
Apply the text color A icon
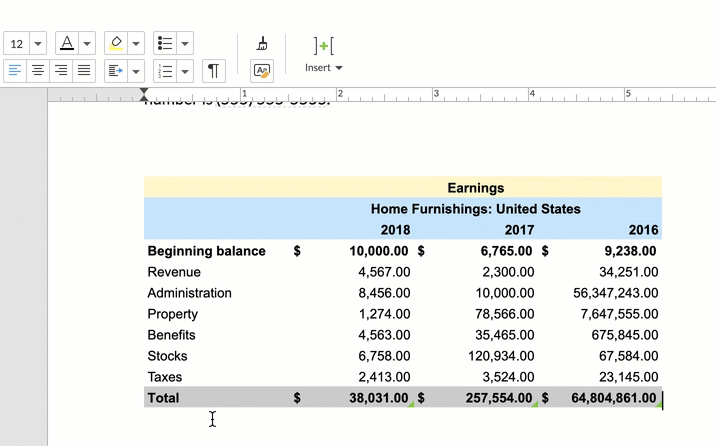(x=67, y=44)
